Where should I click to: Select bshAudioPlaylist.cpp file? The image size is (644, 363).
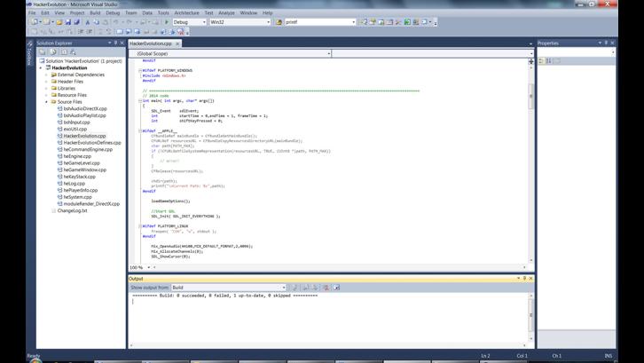point(84,115)
